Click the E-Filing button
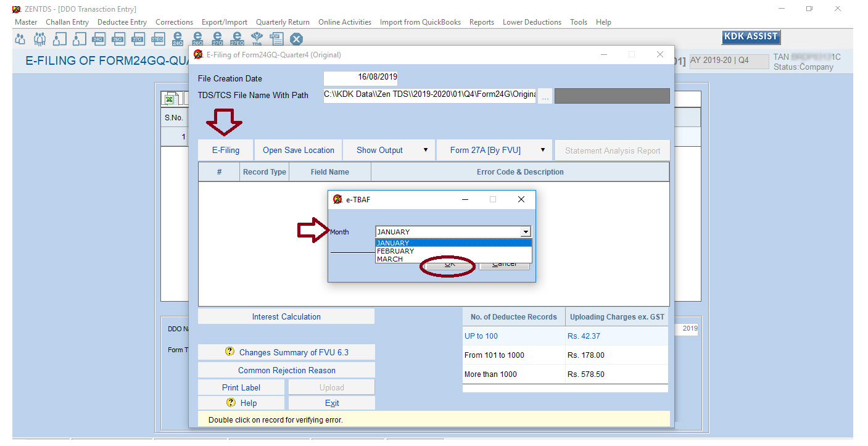 tap(226, 150)
